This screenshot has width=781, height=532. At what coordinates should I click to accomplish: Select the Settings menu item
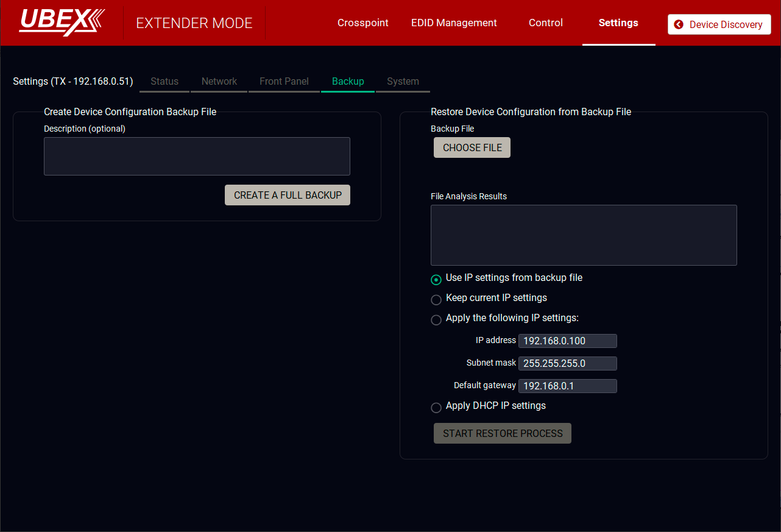coord(618,23)
